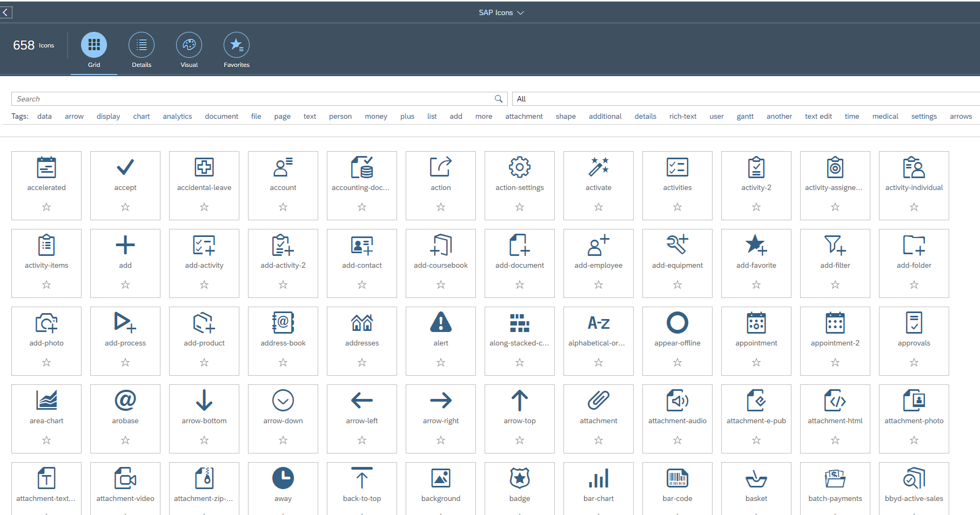Click inside the Search field
The image size is (980, 515).
(x=216, y=99)
